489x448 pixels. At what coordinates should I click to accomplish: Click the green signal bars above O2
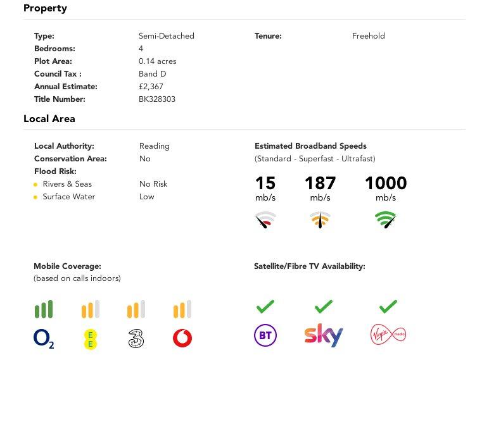pos(44,309)
